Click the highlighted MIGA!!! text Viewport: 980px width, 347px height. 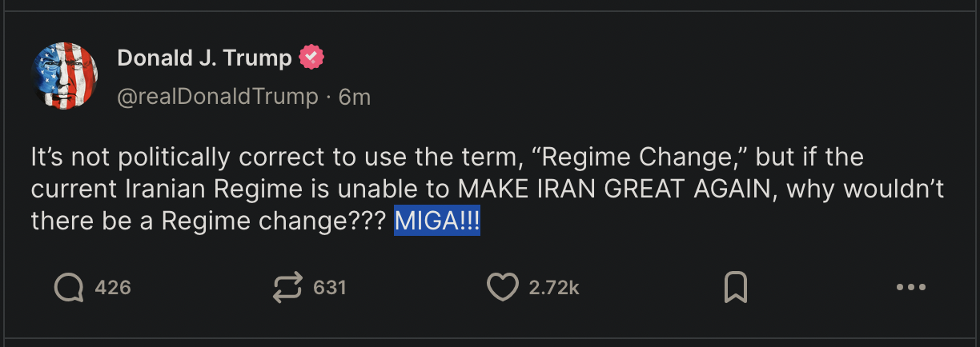click(437, 221)
